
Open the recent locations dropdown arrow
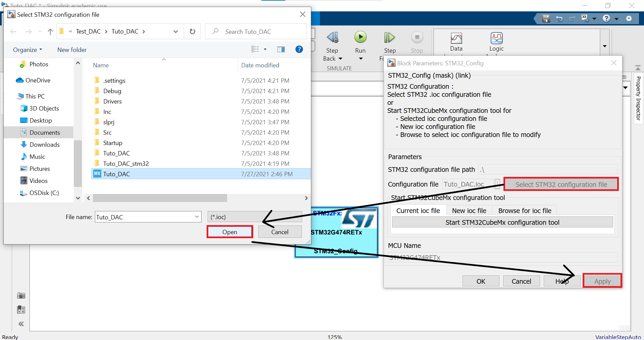point(40,31)
